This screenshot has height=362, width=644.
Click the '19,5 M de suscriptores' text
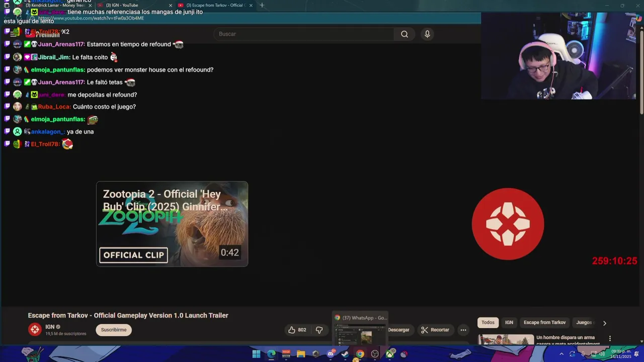tap(66, 334)
